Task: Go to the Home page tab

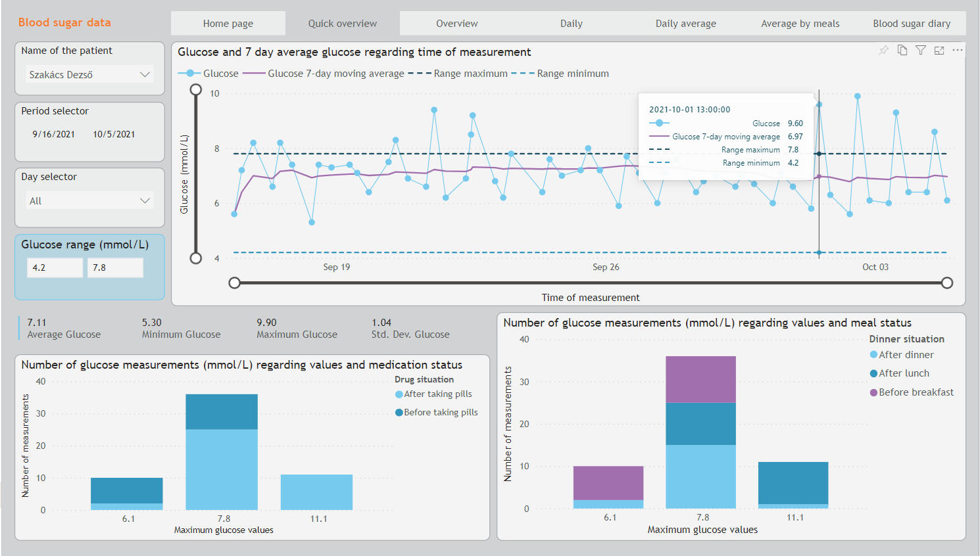Action: (228, 24)
